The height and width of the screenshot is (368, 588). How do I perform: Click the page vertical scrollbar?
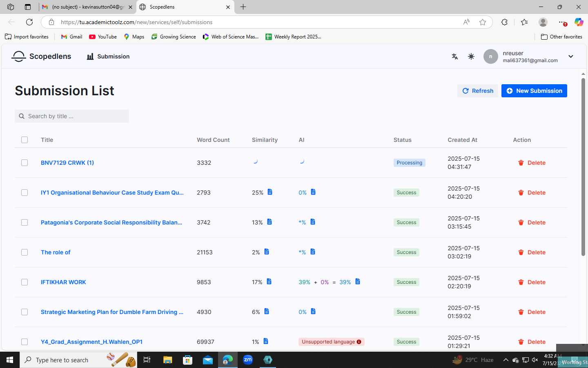click(583, 166)
